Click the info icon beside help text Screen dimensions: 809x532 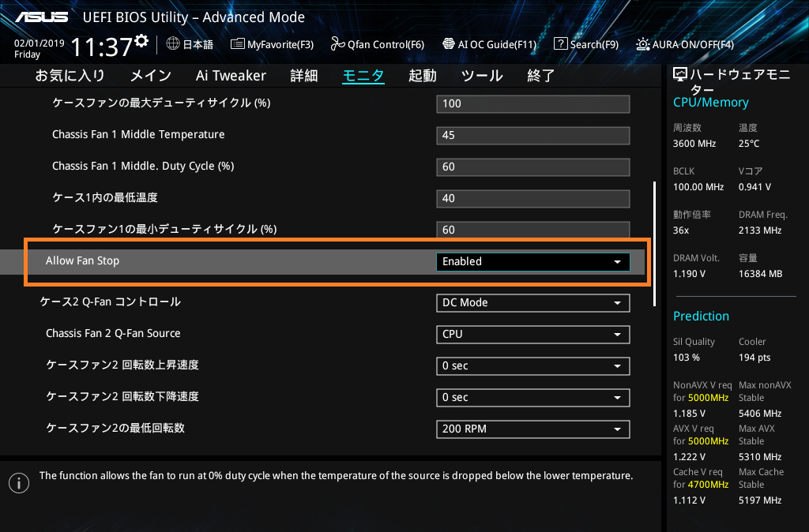click(x=19, y=483)
